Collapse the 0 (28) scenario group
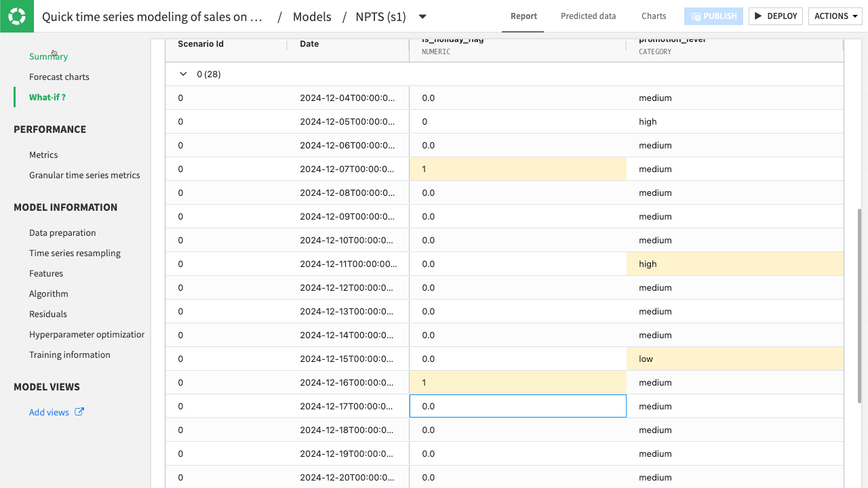 click(x=182, y=75)
